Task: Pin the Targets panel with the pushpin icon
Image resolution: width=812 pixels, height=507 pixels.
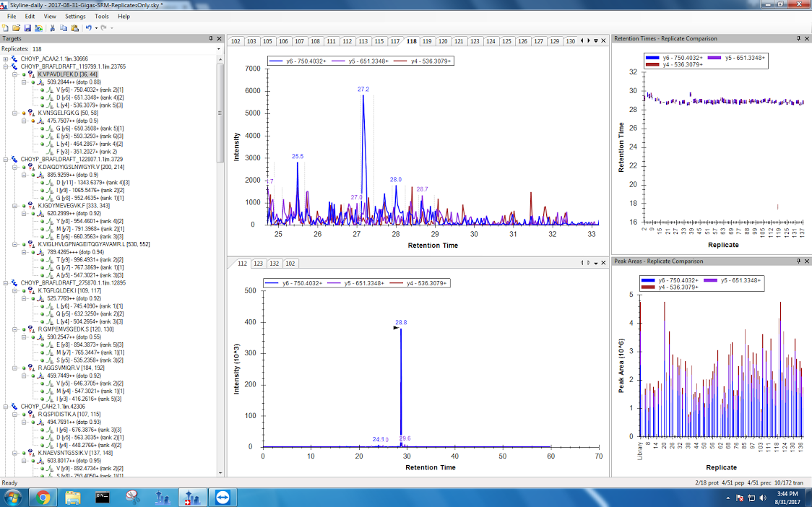Action: (x=211, y=38)
